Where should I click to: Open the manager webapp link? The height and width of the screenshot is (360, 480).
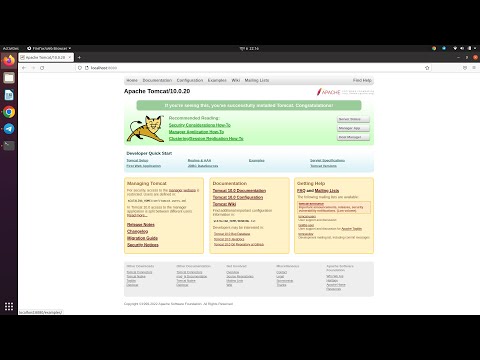(x=182, y=190)
